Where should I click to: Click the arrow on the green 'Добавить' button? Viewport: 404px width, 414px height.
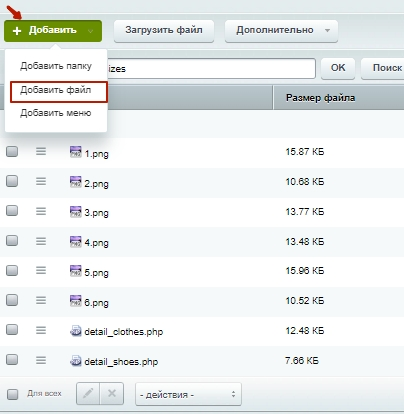(90, 31)
